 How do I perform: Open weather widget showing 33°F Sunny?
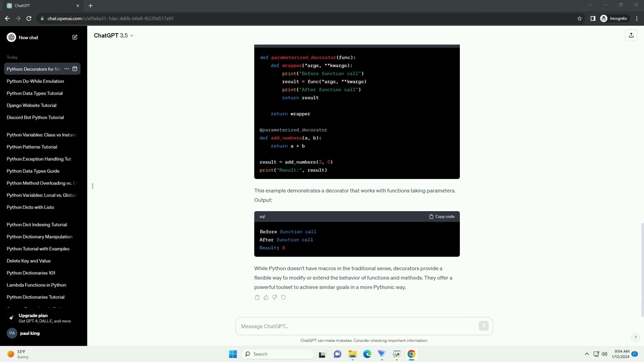pyautogui.click(x=18, y=354)
